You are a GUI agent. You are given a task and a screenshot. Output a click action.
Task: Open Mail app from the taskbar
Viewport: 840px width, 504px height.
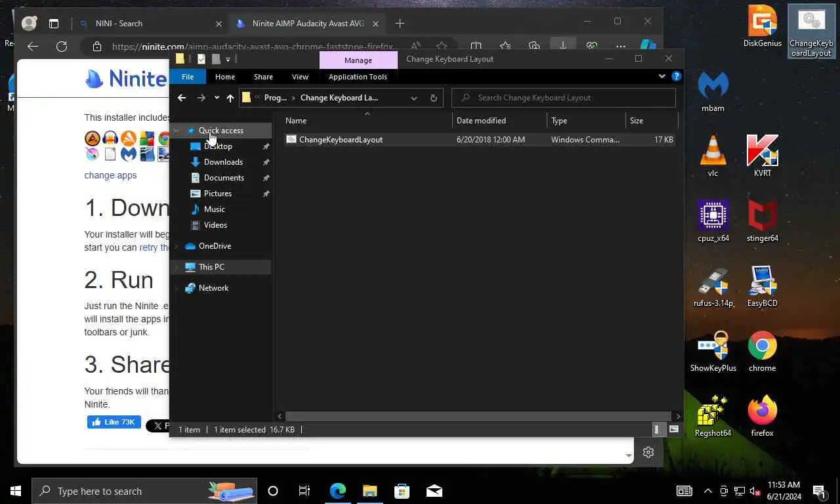(x=434, y=491)
